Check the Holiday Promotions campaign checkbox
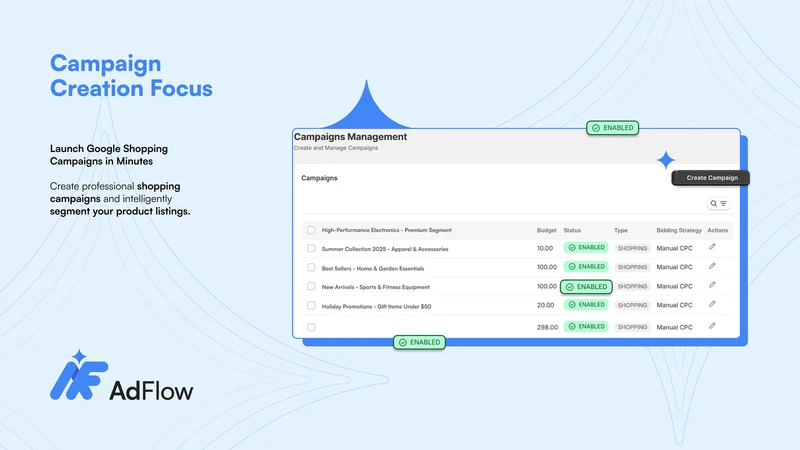The width and height of the screenshot is (800, 450). (311, 306)
